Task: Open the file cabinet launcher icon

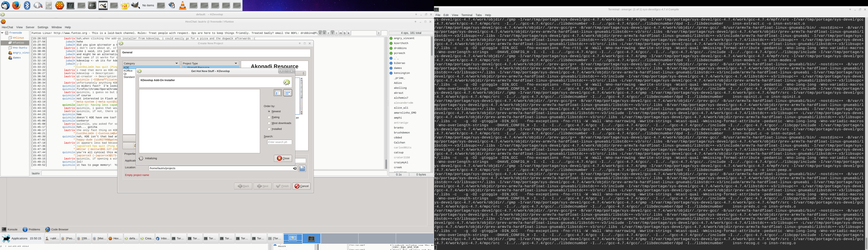Action: 49,5
